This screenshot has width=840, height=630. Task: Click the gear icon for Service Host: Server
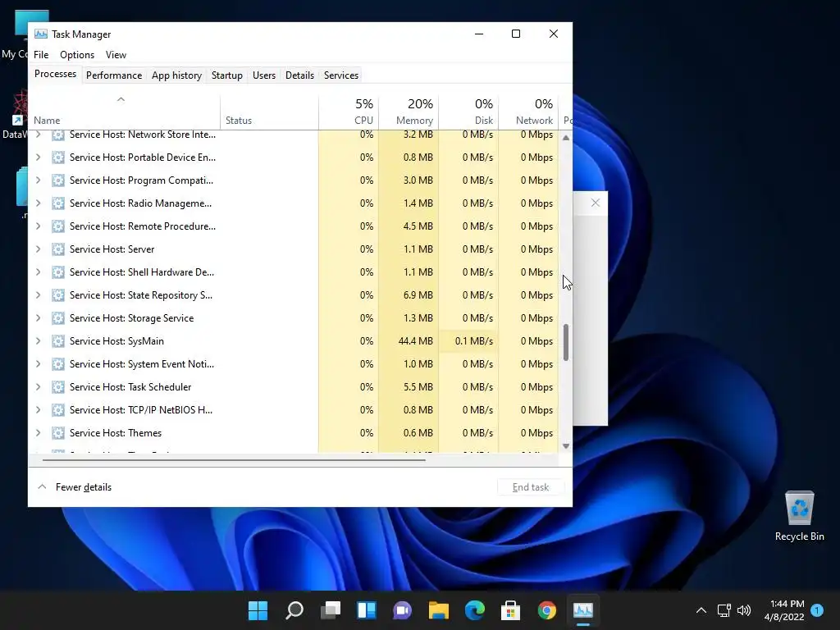click(58, 249)
